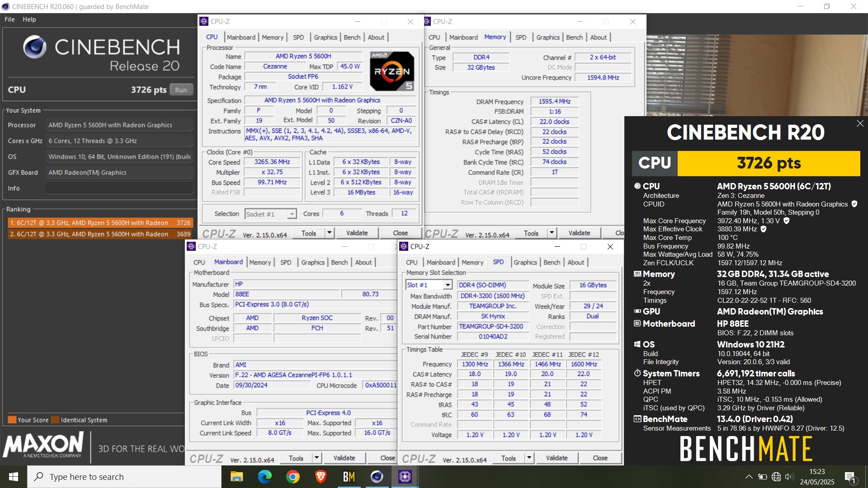Click the AMD Ryzen 5 logo image
This screenshot has width=868, height=488.
click(x=392, y=71)
